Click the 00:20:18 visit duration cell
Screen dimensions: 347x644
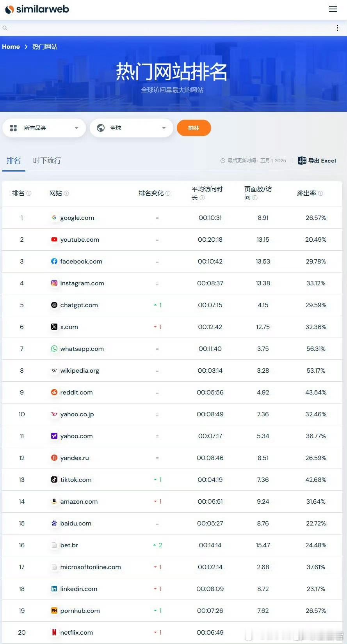[210, 240]
